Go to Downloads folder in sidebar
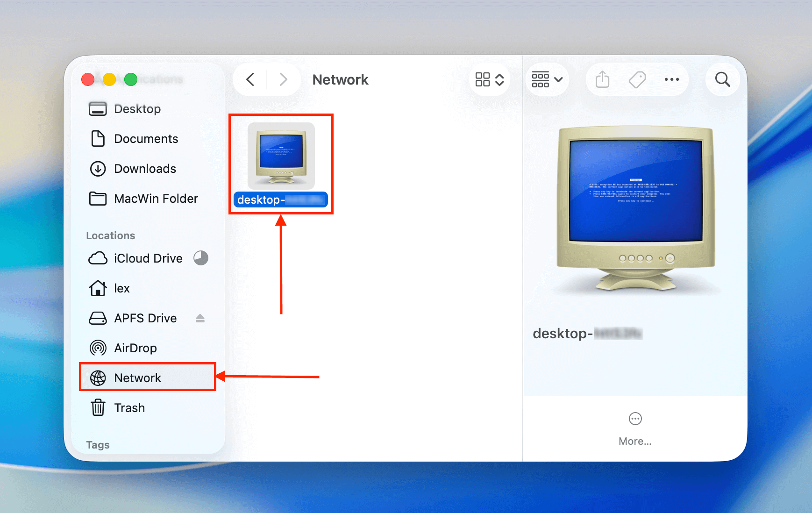 [145, 169]
